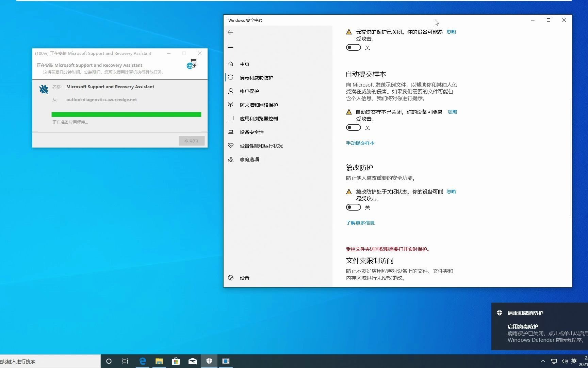Click the 篡改防护 heading

click(359, 167)
